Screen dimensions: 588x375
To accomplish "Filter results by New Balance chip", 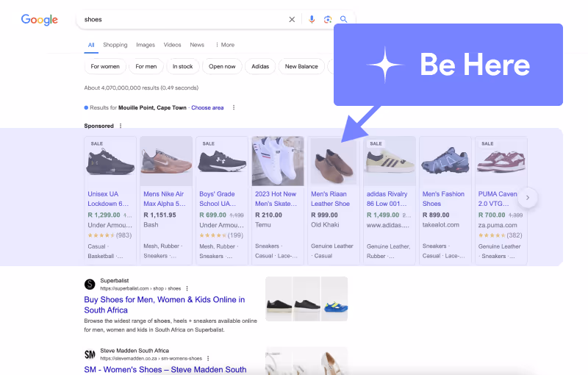I will click(x=301, y=66).
